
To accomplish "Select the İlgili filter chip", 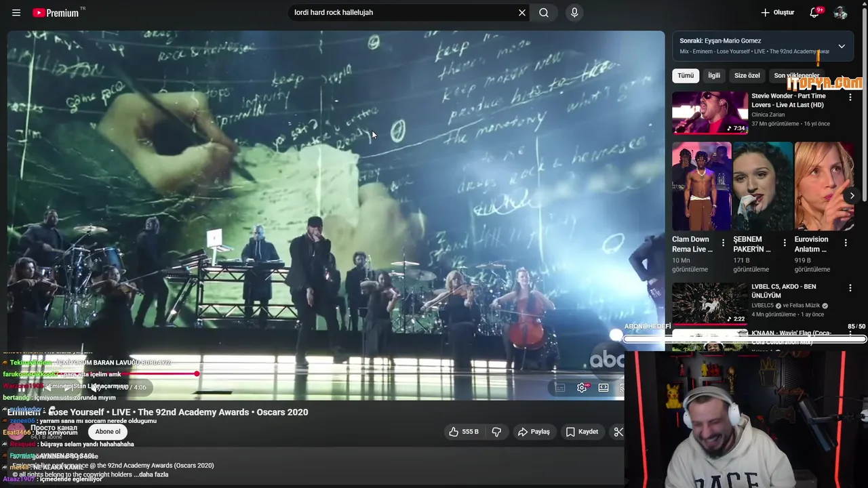I will [x=714, y=75].
